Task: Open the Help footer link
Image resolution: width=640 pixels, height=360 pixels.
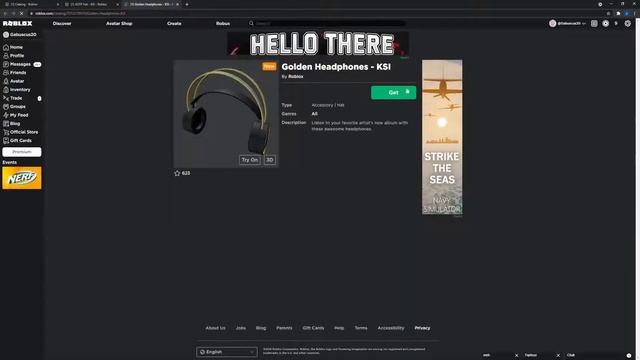Action: tap(339, 328)
